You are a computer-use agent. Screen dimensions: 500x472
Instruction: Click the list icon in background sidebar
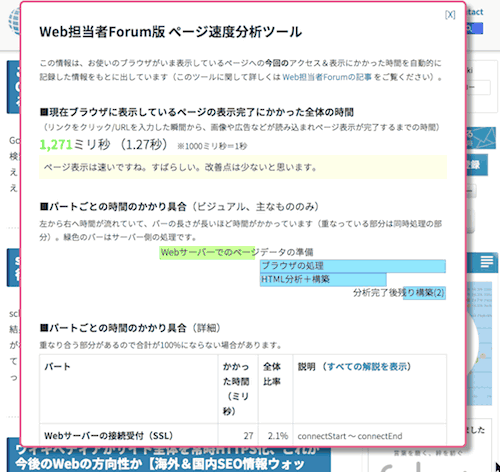[x=487, y=262]
